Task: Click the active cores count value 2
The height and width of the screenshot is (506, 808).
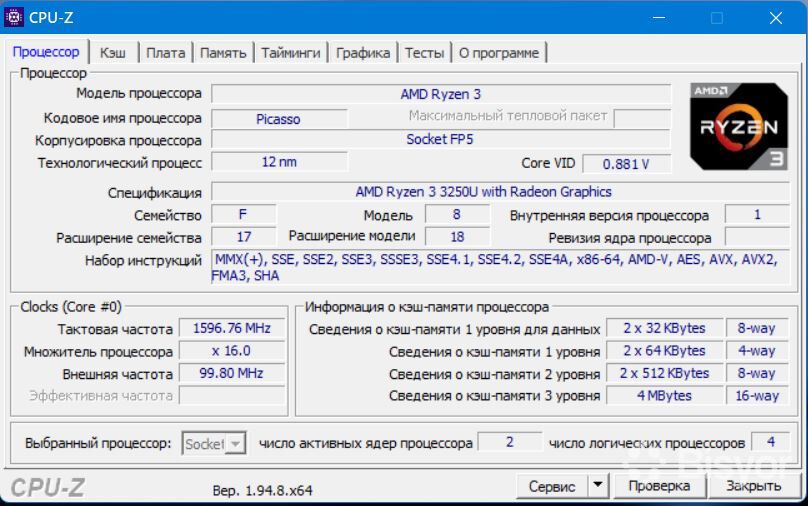Action: tap(510, 442)
